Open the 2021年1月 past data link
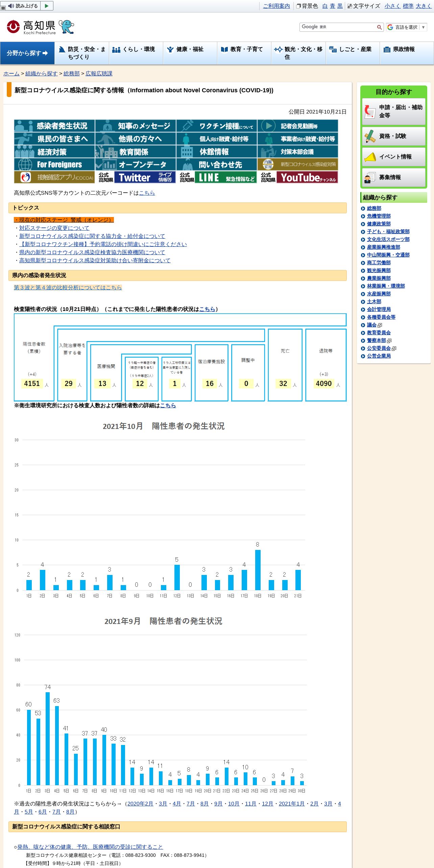Viewport: 434px width, 868px height. tap(292, 803)
